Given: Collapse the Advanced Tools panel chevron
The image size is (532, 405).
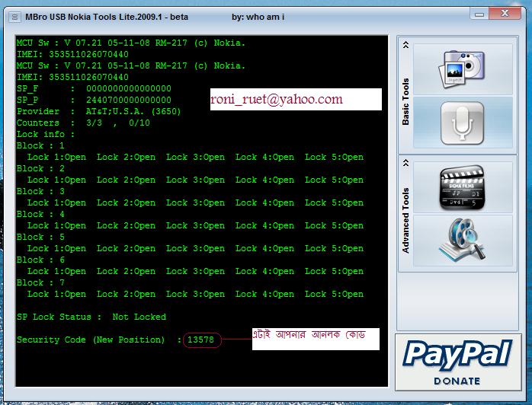Looking at the screenshot, I should [405, 163].
